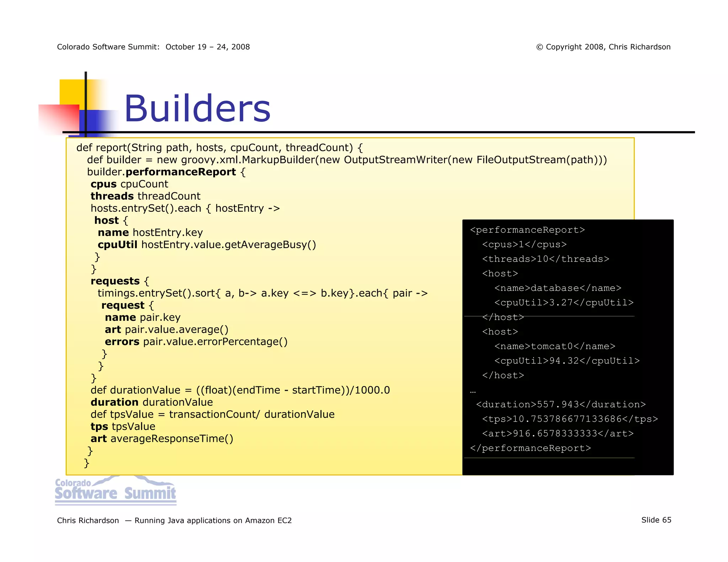Click 'Colorado Software Summit: October 19 – 24, 2008' header

tap(153, 47)
